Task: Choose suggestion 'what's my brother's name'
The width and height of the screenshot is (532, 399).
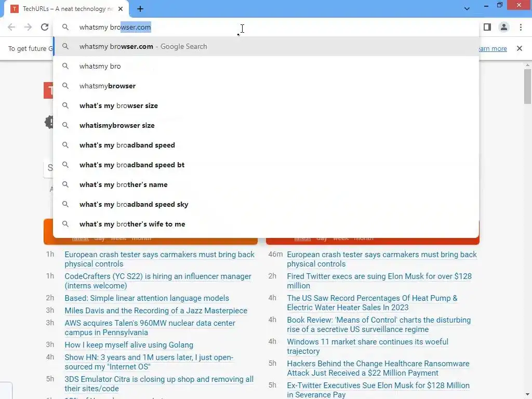Action: 267,184
